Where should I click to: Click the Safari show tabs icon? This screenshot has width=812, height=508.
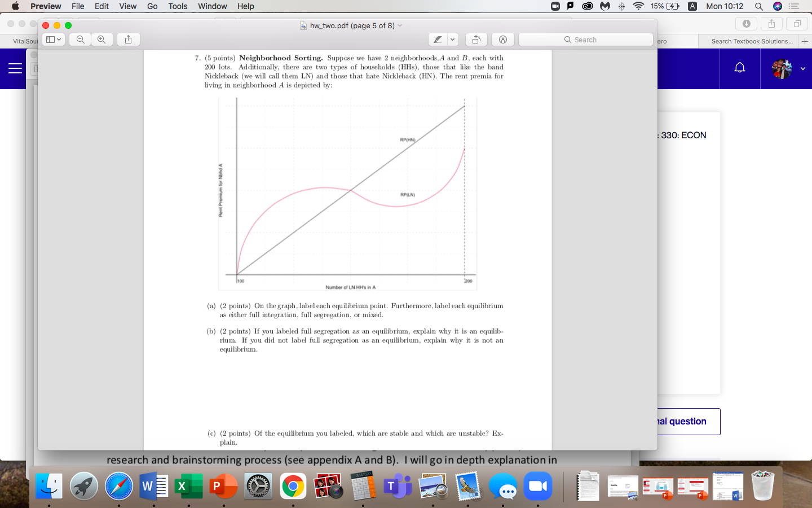[x=797, y=24]
